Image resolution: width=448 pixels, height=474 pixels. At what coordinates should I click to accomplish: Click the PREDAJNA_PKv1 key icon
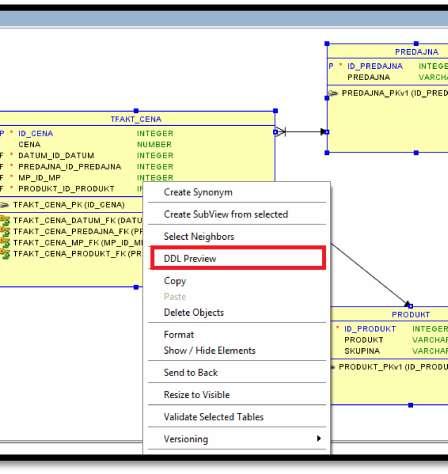(x=333, y=93)
